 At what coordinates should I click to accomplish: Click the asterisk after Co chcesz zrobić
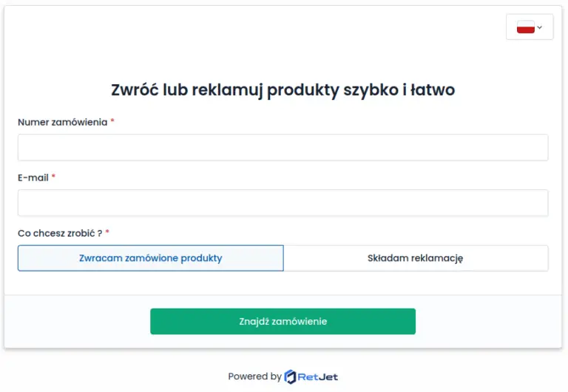pyautogui.click(x=107, y=233)
